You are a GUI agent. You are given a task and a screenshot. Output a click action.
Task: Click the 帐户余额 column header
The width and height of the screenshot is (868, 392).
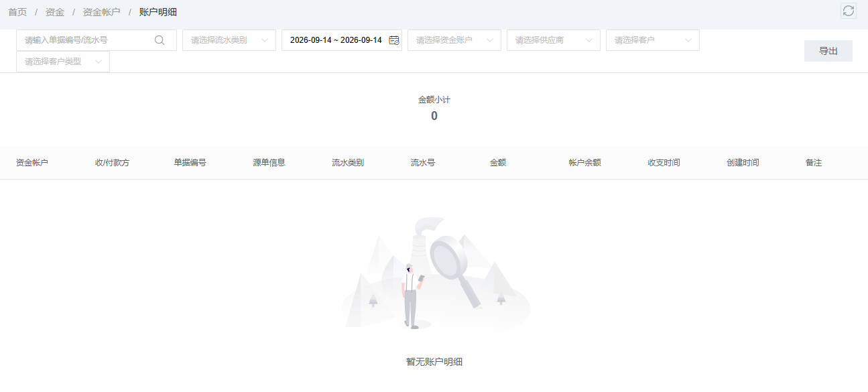585,163
